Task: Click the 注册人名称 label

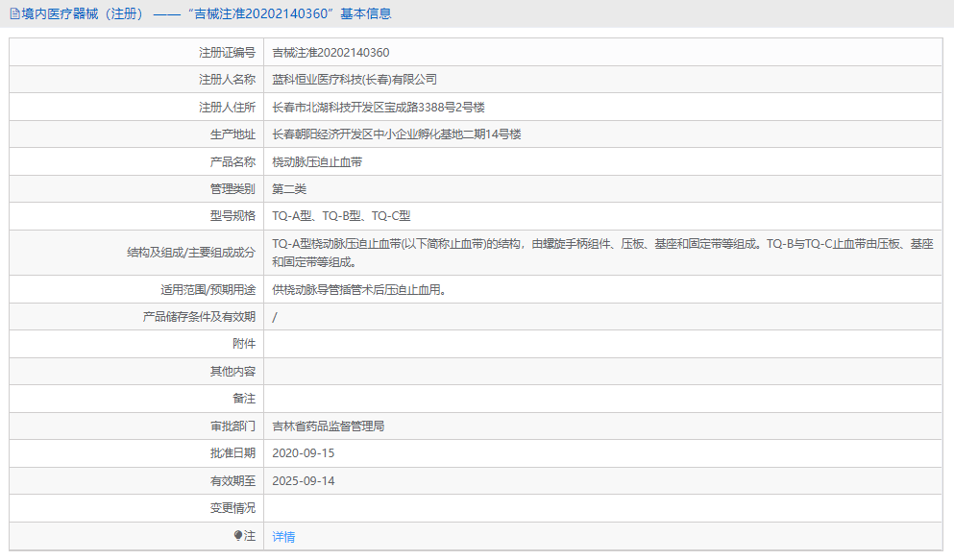Action: pyautogui.click(x=227, y=80)
